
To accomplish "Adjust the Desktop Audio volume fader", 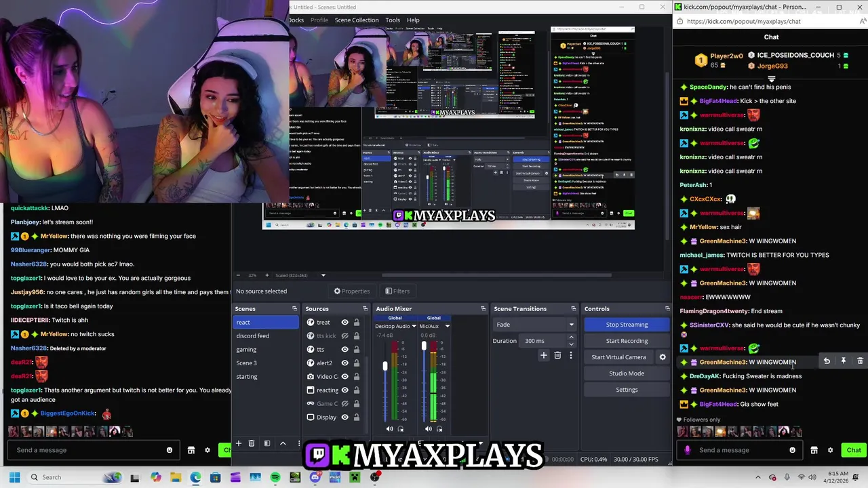I will tap(385, 366).
